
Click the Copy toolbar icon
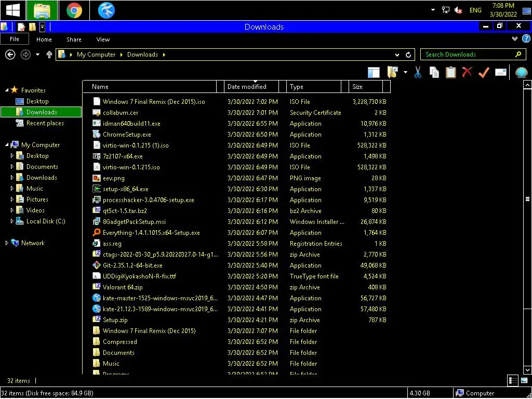coord(434,72)
